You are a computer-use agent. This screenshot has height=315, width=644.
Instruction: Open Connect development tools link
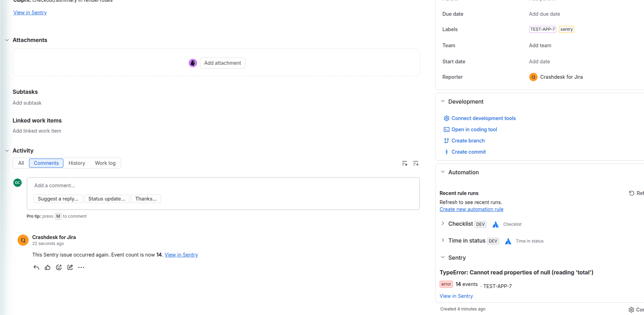483,118
